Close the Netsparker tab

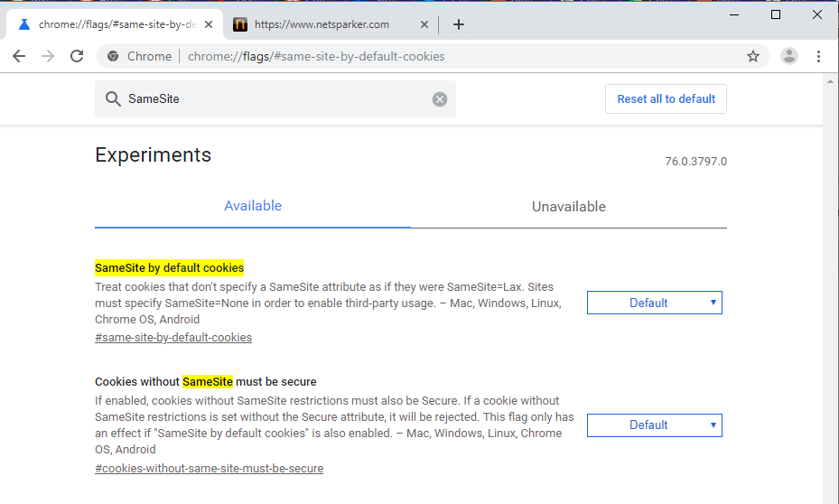(x=425, y=24)
